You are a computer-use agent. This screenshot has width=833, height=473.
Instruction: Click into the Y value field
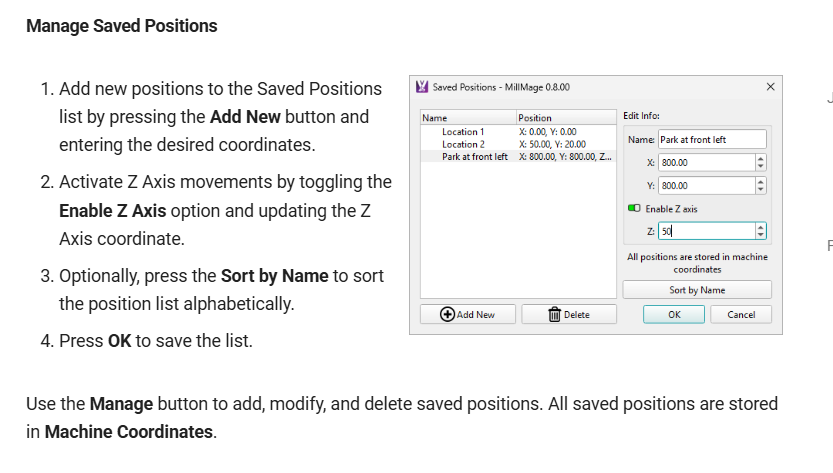(705, 185)
